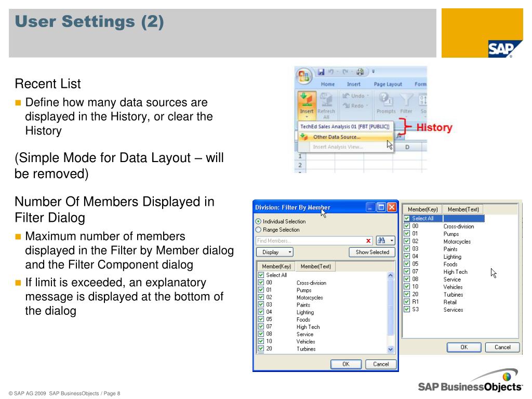Select row 1 header in the spreadsheet
This screenshot has height=399, width=532.
300,156
